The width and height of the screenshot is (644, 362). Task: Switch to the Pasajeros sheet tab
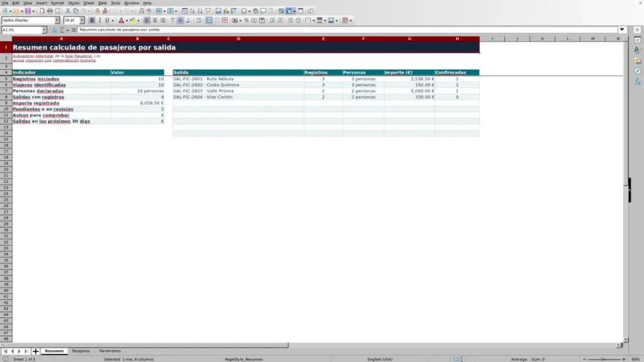80,351
